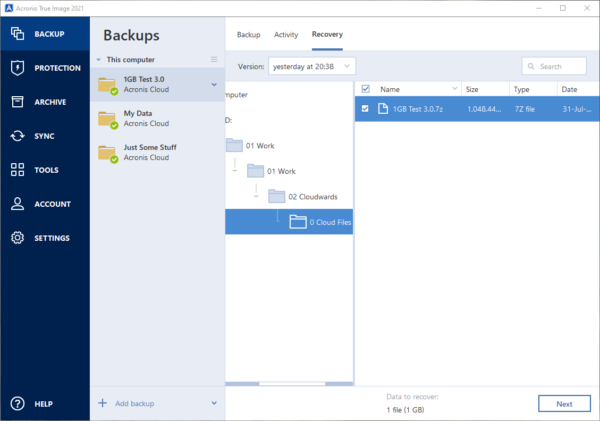Screen dimensions: 600x421
Task: Open the TOOLS sidebar label
Action: [46, 170]
